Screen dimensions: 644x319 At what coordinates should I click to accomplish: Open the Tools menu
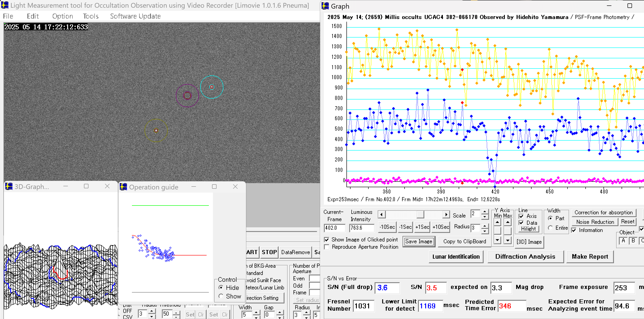[x=91, y=16]
